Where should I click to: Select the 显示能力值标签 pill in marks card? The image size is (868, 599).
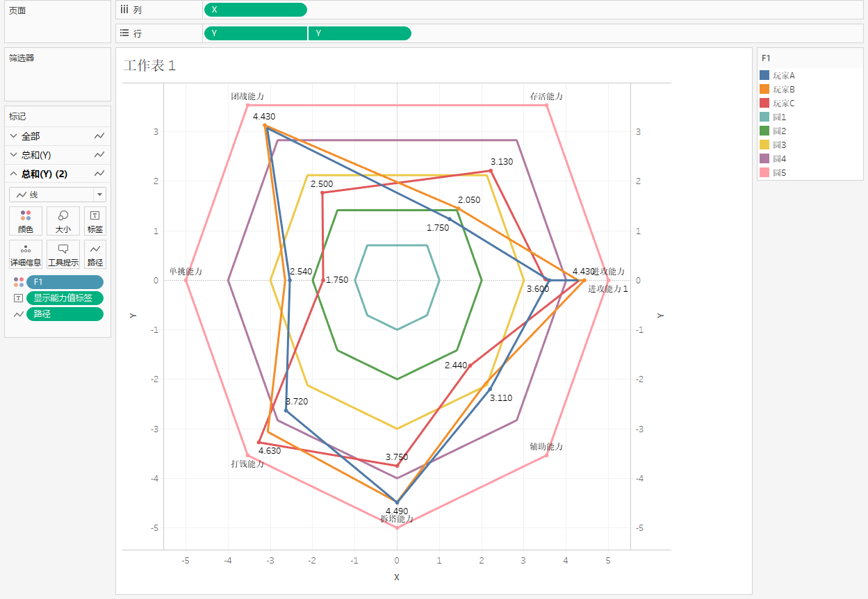(65, 297)
